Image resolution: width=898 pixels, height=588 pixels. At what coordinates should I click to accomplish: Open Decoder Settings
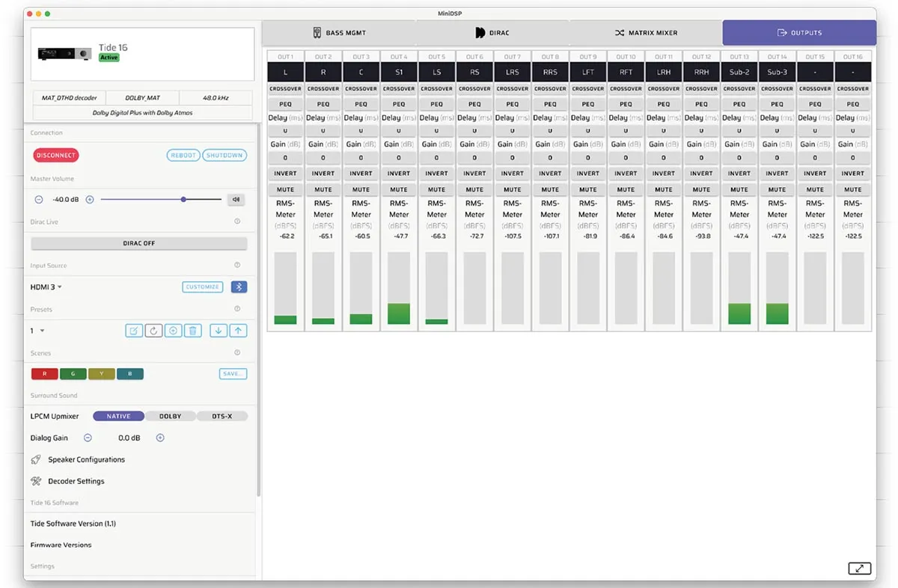coord(76,481)
